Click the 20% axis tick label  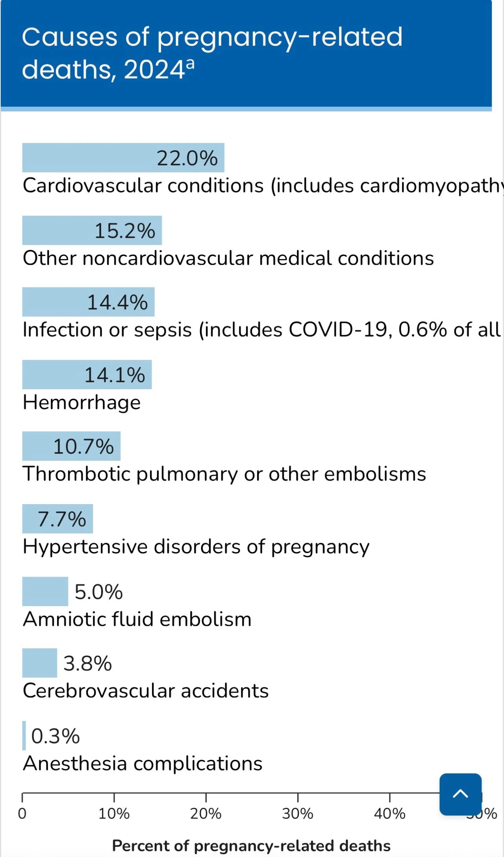[x=206, y=814]
